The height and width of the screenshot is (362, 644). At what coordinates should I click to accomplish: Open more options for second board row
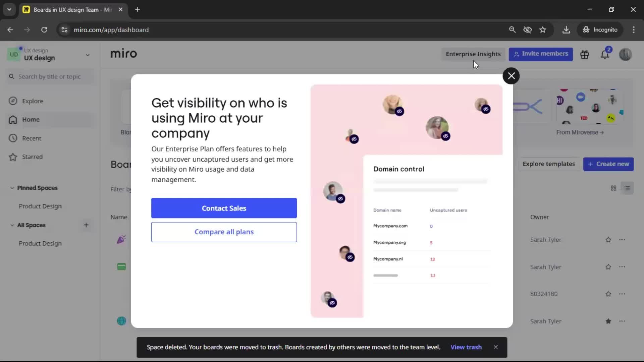[622, 267]
